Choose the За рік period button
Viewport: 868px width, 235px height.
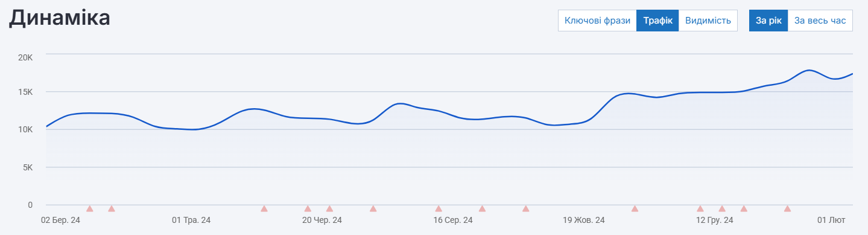(x=768, y=21)
